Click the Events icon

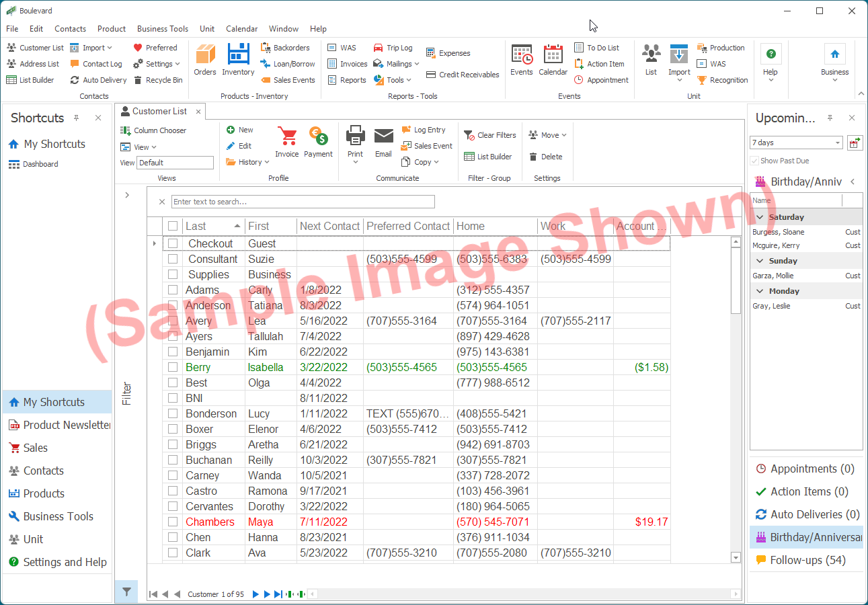[522, 61]
